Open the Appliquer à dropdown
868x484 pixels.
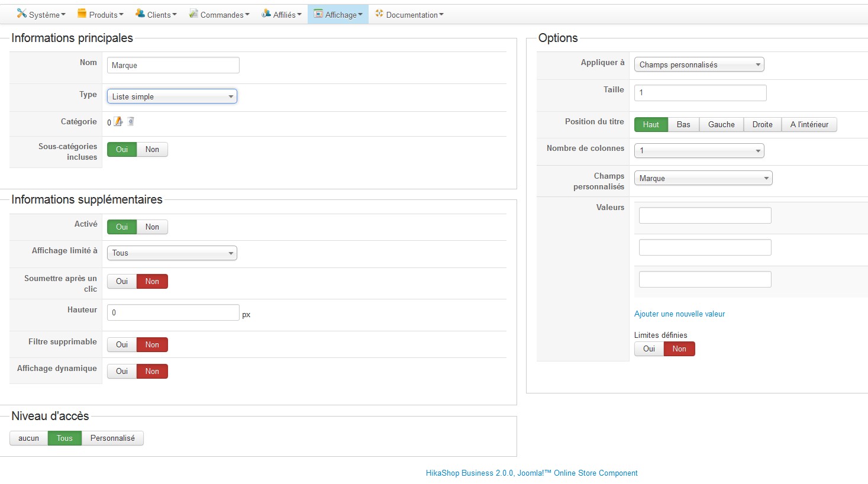pos(699,64)
